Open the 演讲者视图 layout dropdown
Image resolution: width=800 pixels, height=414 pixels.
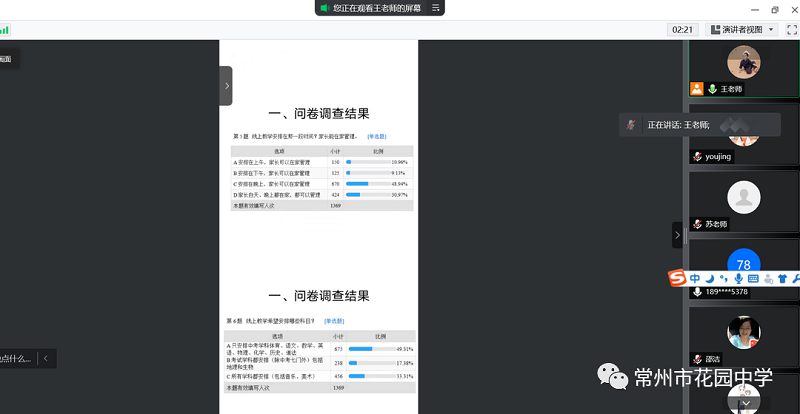(x=742, y=30)
